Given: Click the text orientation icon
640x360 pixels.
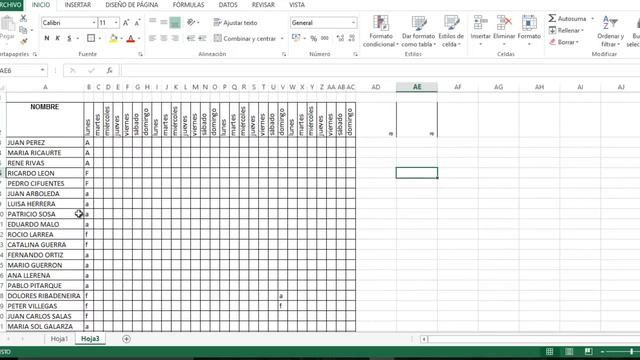Looking at the screenshot, I should (191, 22).
